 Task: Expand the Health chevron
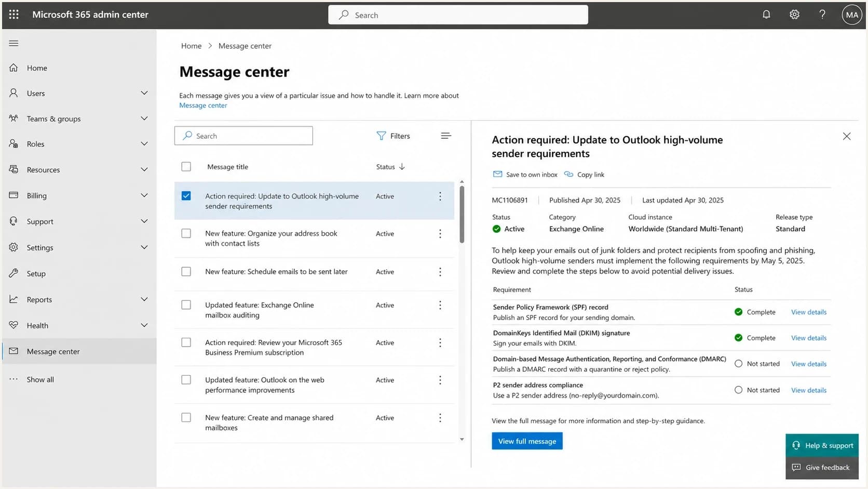144,325
